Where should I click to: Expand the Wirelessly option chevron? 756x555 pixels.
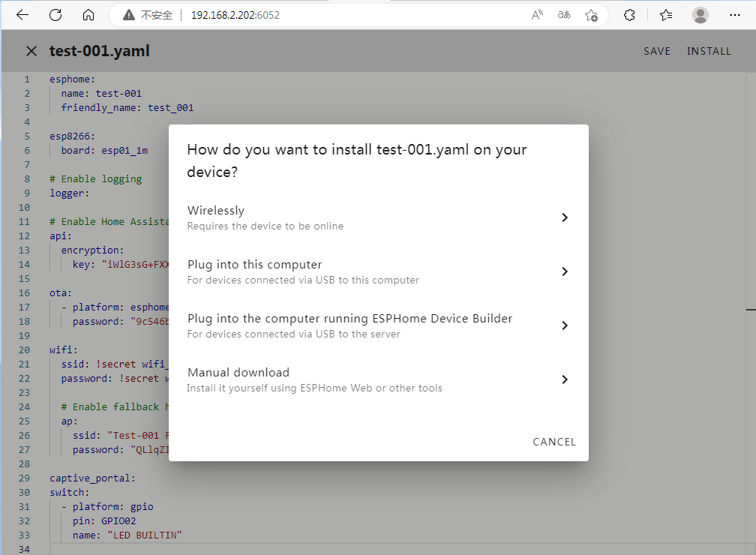(565, 217)
